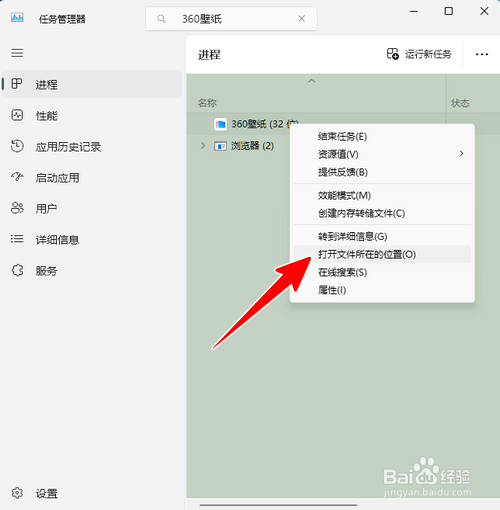The image size is (500, 510).
Task: Expand the 浏览器 (2) process group
Action: [203, 146]
